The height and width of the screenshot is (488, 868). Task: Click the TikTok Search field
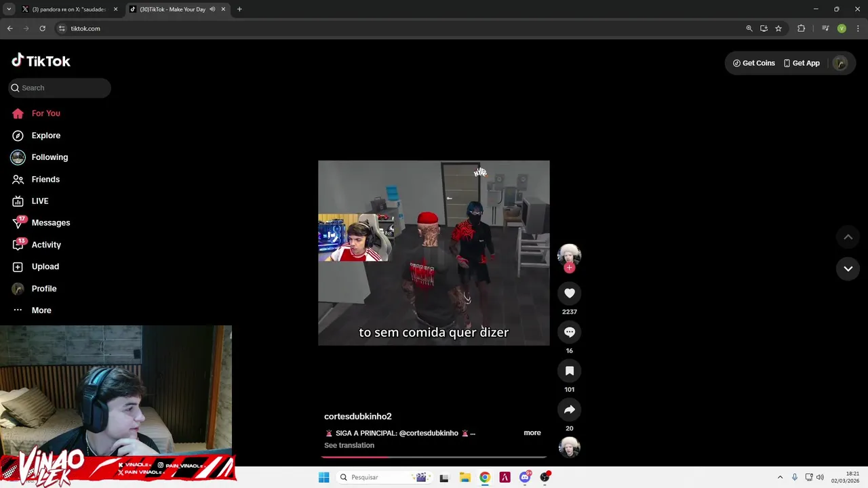coord(60,87)
